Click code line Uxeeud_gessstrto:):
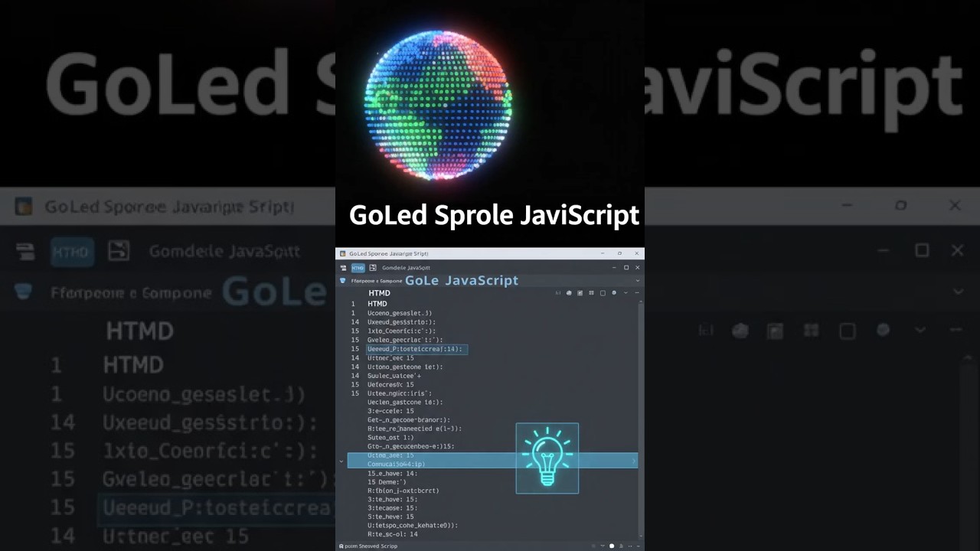 coord(401,322)
